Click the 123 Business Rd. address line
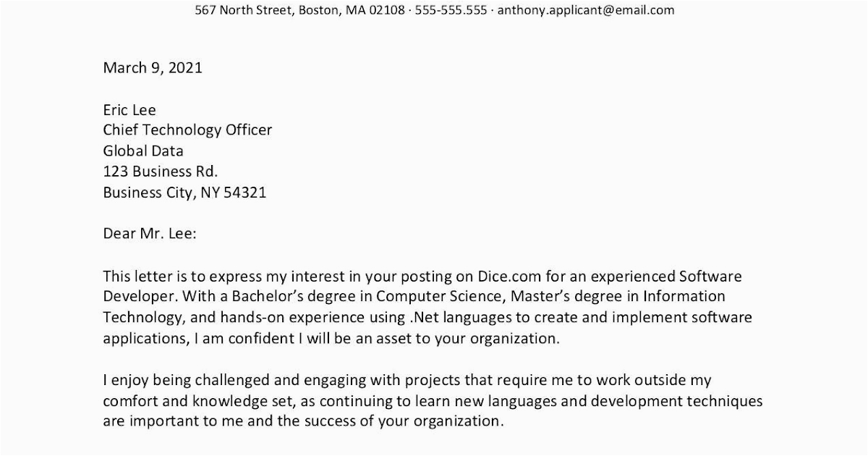This screenshot has width=868, height=456. 160,172
